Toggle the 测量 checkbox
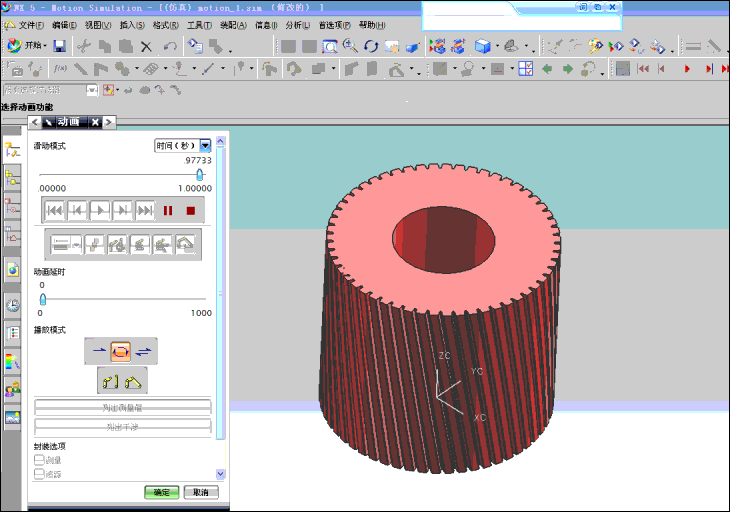The height and width of the screenshot is (512, 730). pos(39,460)
